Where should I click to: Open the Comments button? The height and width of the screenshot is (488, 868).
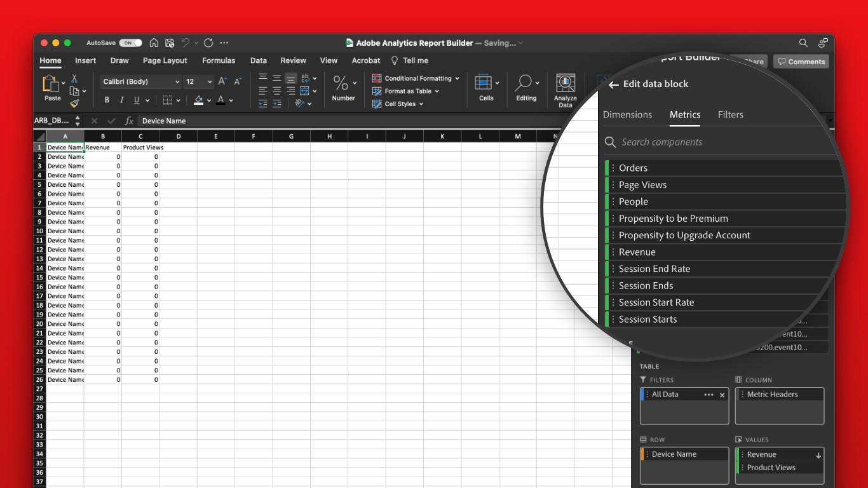coord(801,62)
